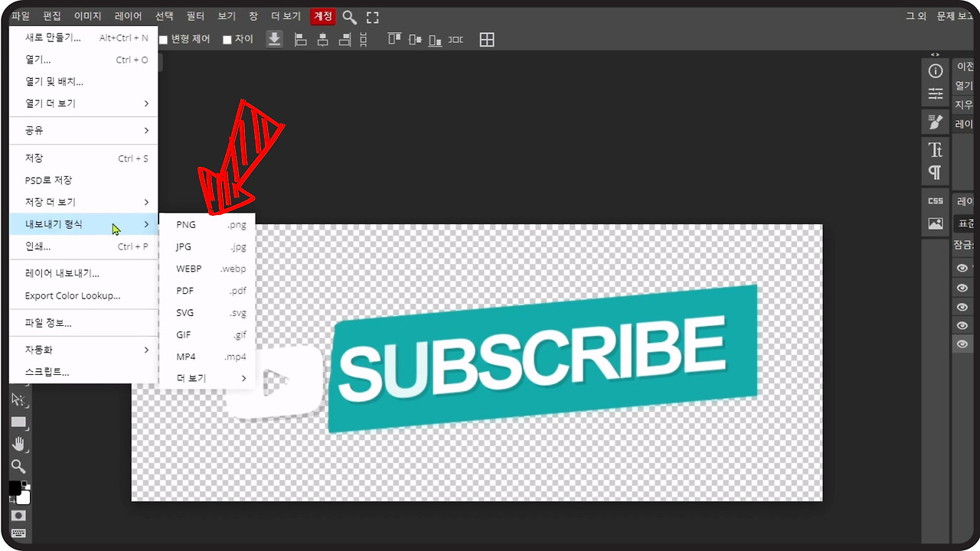Toggle the 차이 checkbox
Viewport: 980px width, 551px height.
tap(227, 40)
